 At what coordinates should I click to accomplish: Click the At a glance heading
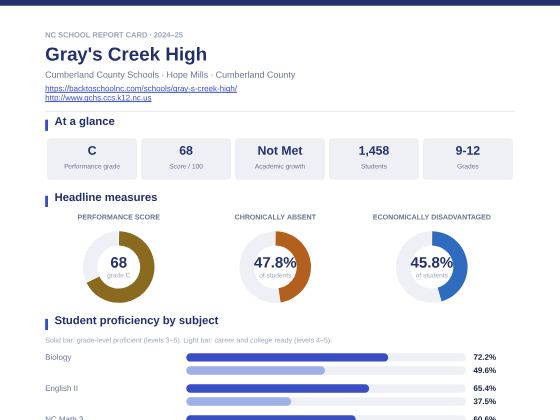pos(84,121)
